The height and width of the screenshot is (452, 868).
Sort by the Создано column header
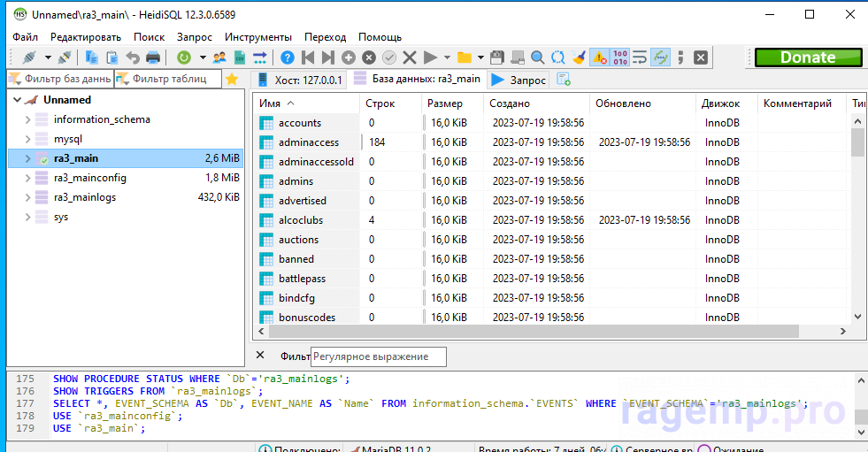[x=536, y=103]
